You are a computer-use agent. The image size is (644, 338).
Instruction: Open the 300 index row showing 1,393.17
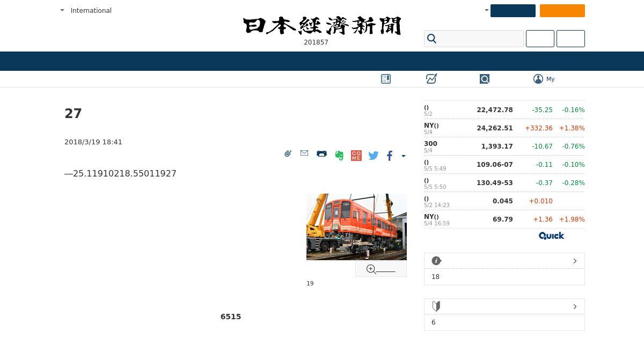[504, 146]
